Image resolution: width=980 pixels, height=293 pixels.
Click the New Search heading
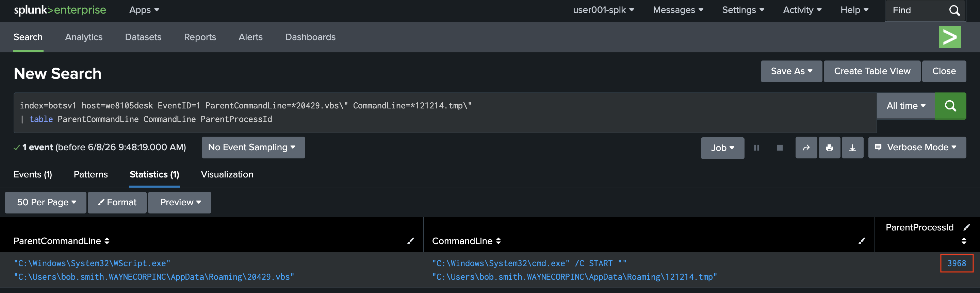[58, 74]
